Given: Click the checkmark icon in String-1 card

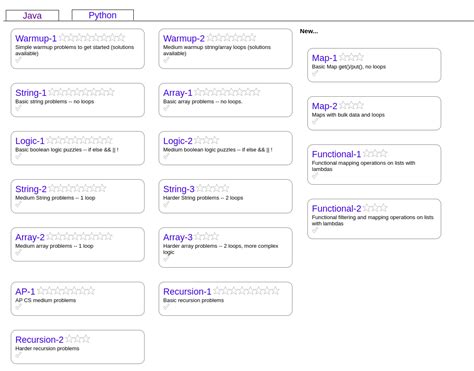Looking at the screenshot, I should (x=18, y=108).
